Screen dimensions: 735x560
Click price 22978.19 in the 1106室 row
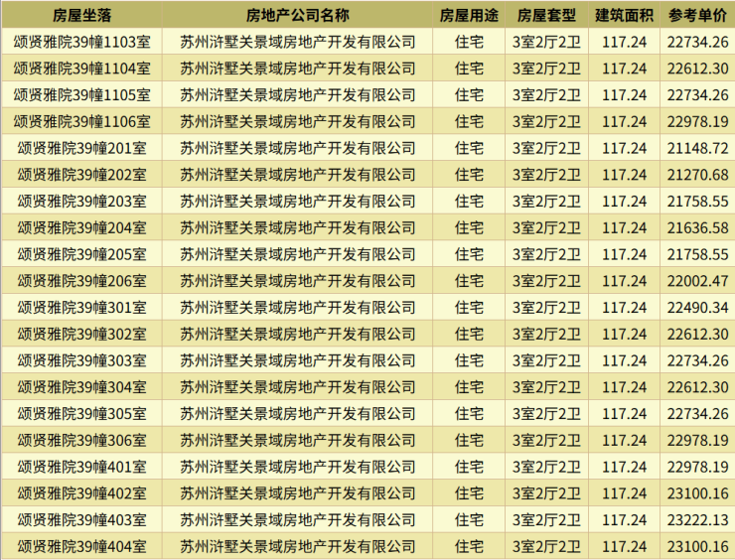[x=697, y=122]
